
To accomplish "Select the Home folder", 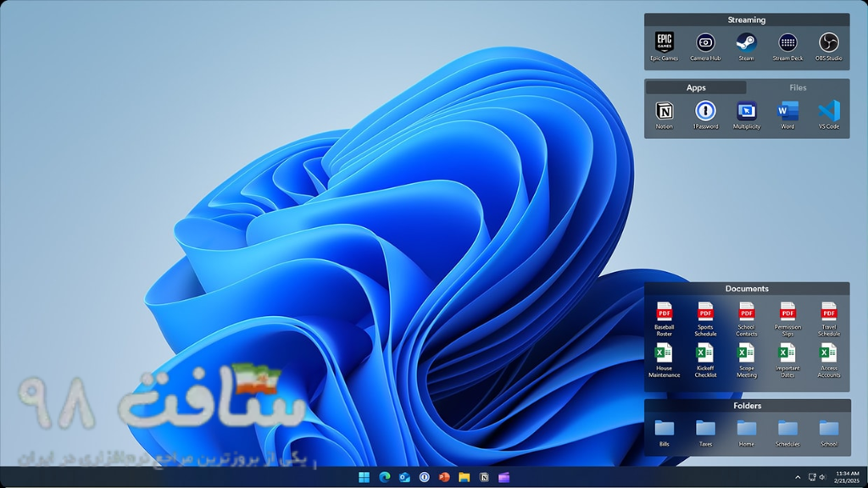I will (747, 433).
